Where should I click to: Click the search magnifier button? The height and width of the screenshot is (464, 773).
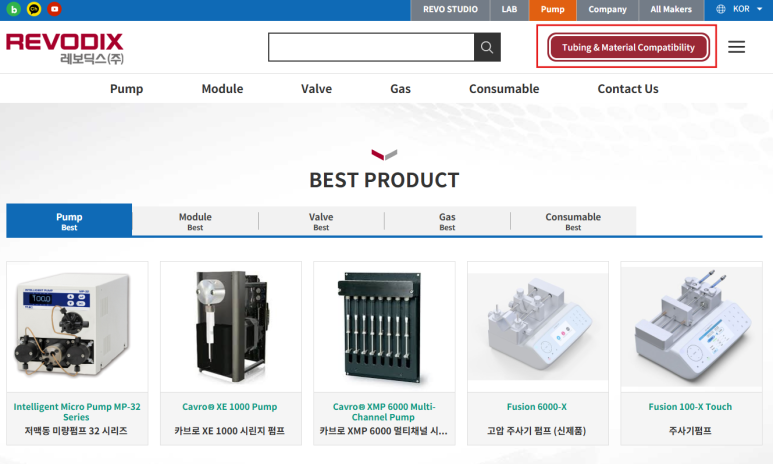tap(487, 47)
